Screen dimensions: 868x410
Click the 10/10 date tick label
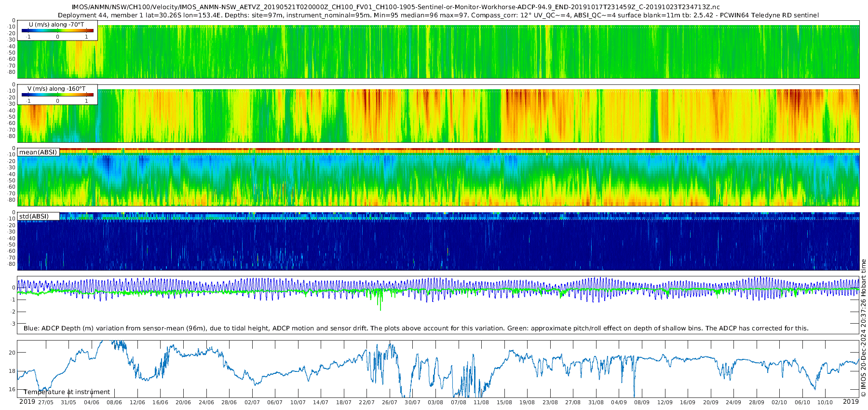point(825,402)
